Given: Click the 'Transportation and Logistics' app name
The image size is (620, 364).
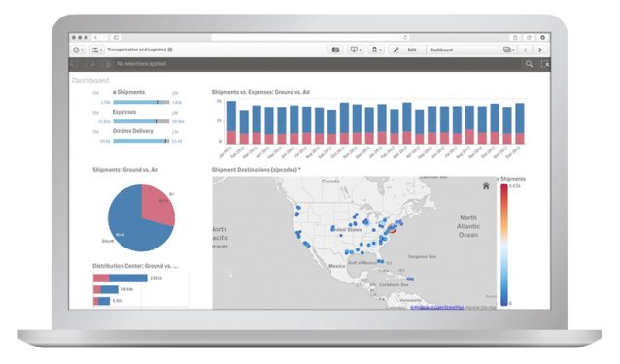Looking at the screenshot, I should (x=136, y=50).
